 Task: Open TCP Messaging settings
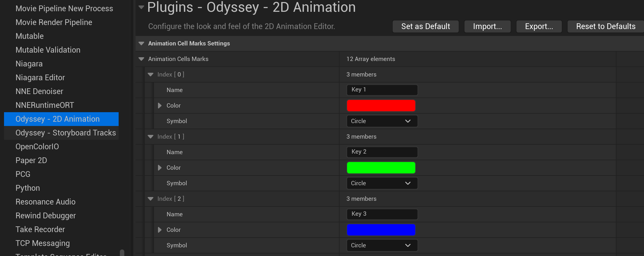pos(43,243)
